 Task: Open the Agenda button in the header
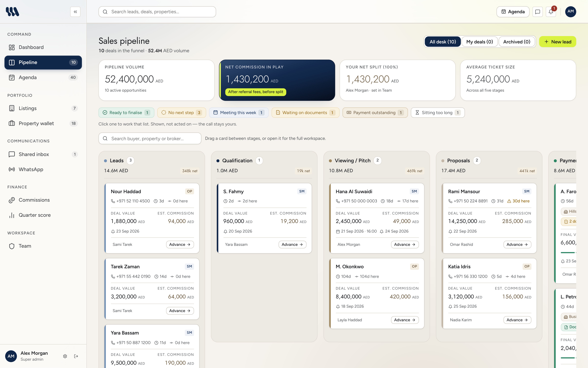coord(513,12)
